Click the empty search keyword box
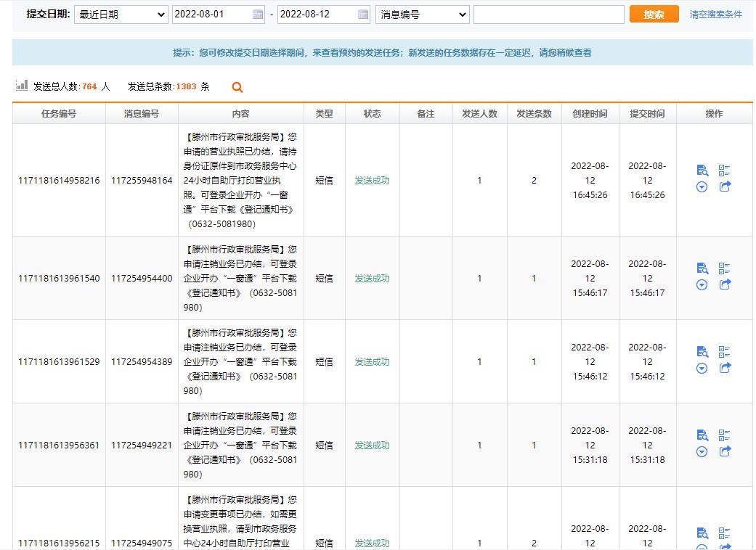This screenshot has height=550, width=756. 549,15
